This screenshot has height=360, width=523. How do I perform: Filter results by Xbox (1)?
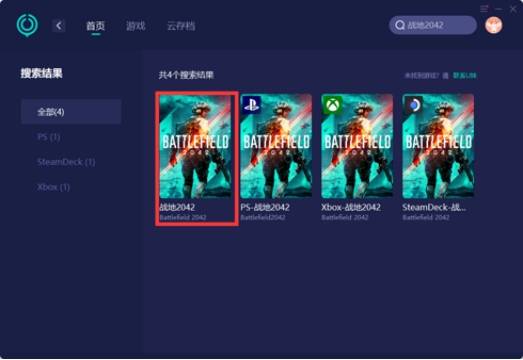tap(53, 187)
